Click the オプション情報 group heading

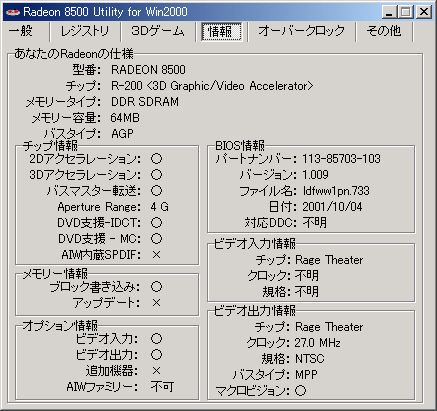pyautogui.click(x=60, y=326)
